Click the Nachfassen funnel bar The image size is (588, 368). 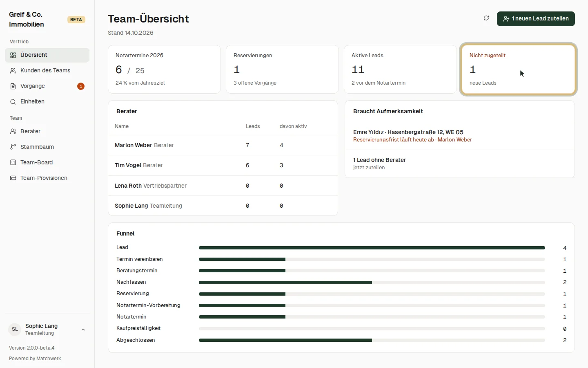(x=372, y=283)
